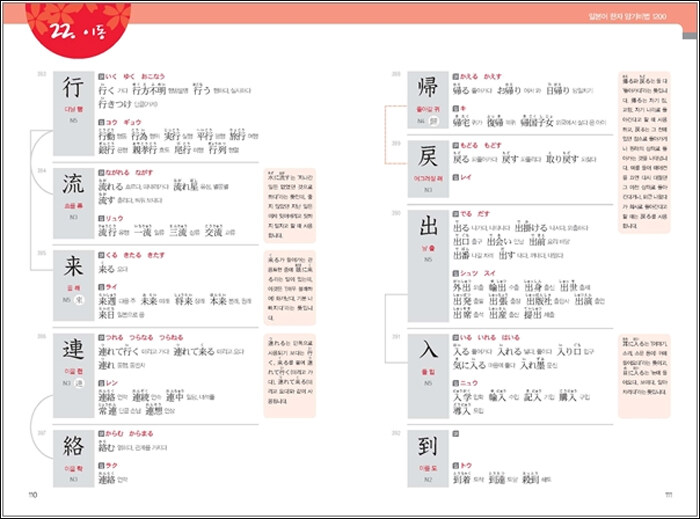Click the on-reading ラク

[112, 465]
